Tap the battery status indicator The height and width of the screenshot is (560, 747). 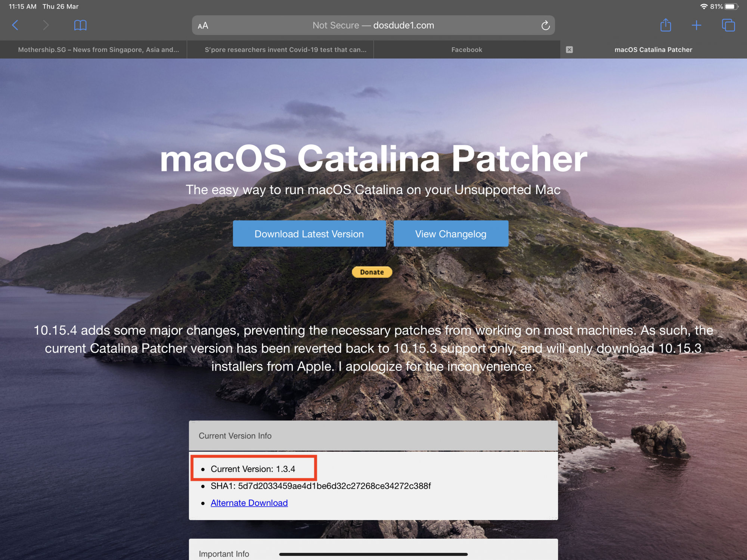(731, 6)
